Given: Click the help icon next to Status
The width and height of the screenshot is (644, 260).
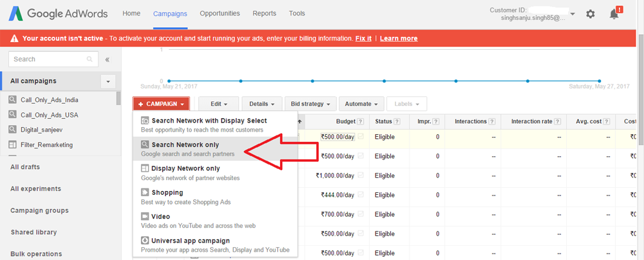Looking at the screenshot, I should pos(397,122).
